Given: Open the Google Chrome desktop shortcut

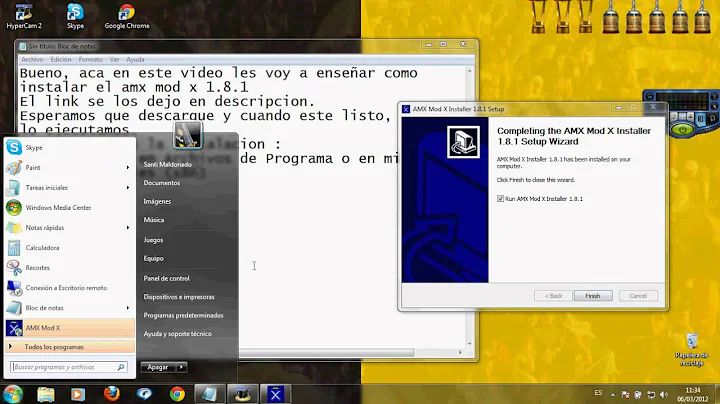Looking at the screenshot, I should click(x=127, y=17).
